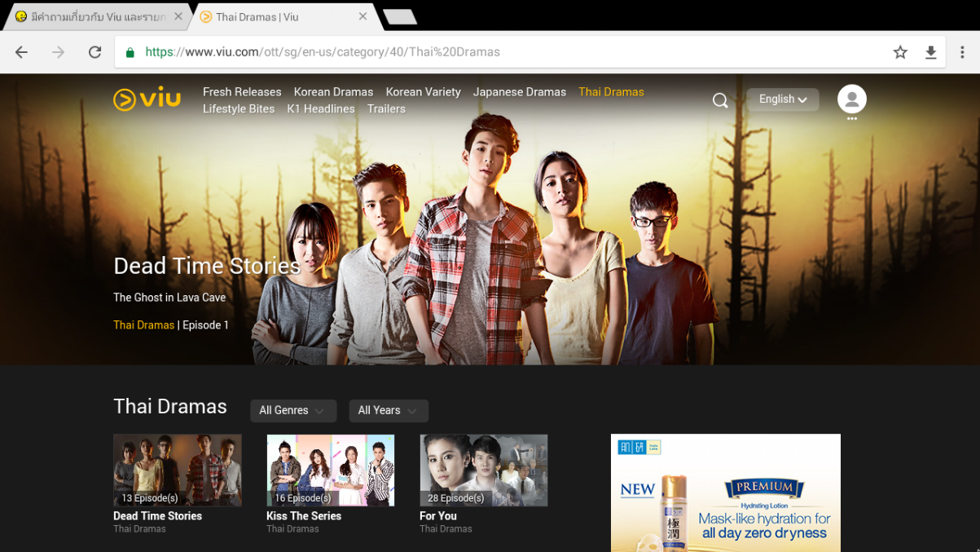Click the browser forward arrow
Image resolution: width=980 pixels, height=552 pixels.
[58, 52]
